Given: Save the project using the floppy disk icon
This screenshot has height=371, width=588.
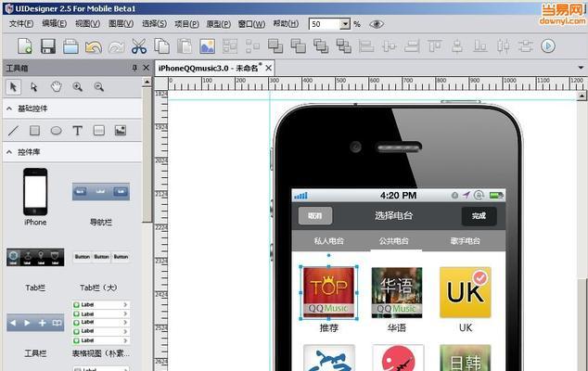Looking at the screenshot, I should (x=48, y=46).
